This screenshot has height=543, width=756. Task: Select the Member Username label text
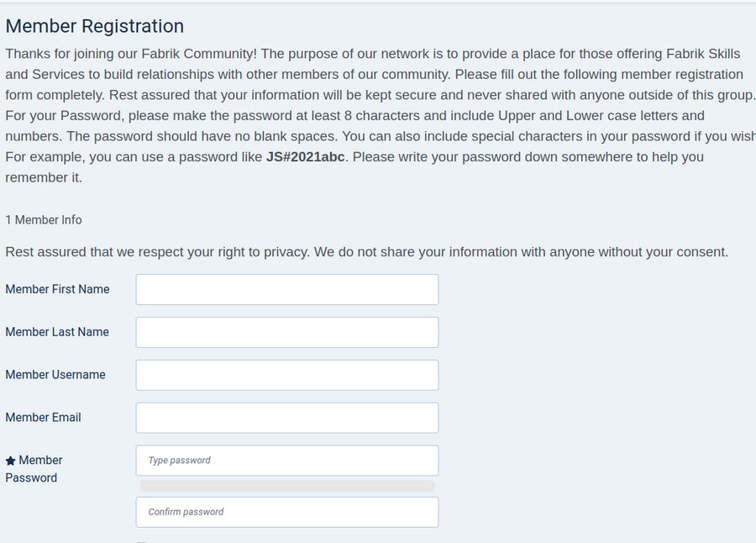click(x=55, y=375)
